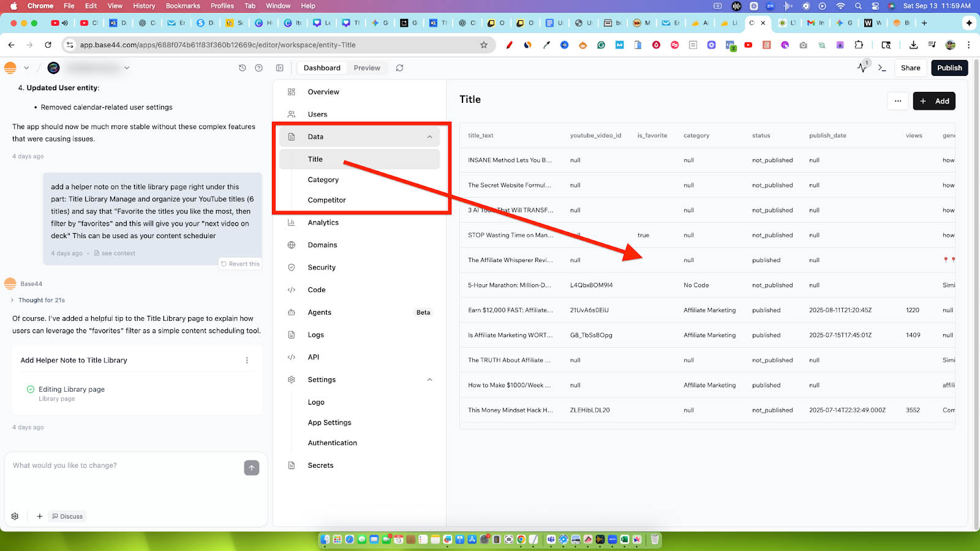Collapse the Settings section
Viewport: 980px width, 551px height.
[430, 380]
